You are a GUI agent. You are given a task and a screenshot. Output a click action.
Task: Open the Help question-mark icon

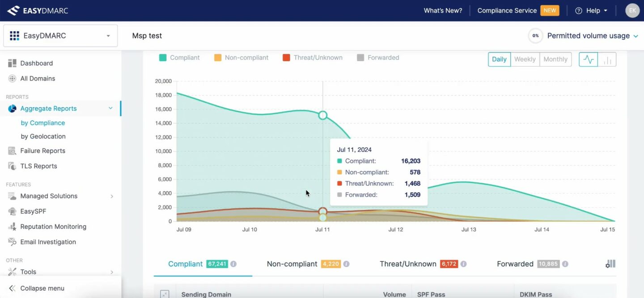579,11
